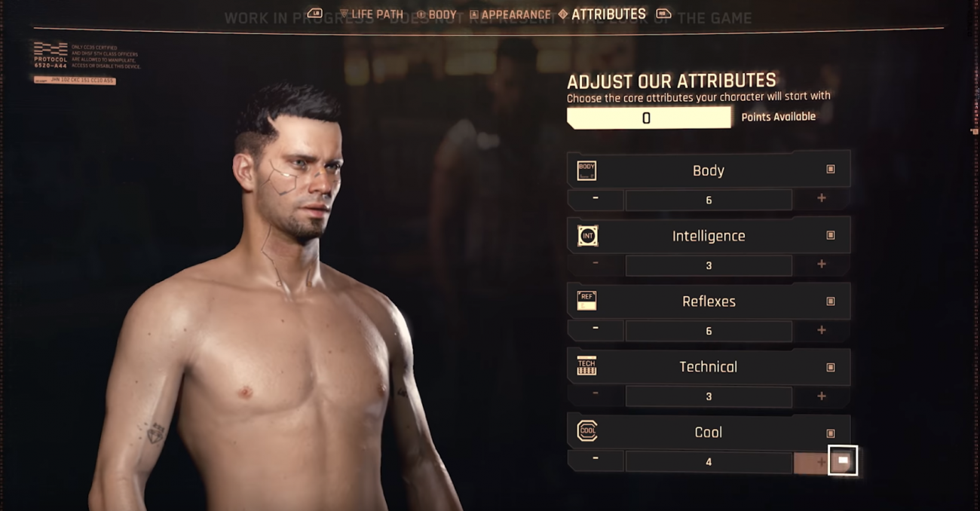The image size is (980, 511).
Task: Toggle the square box on Reflexes row
Action: click(831, 301)
